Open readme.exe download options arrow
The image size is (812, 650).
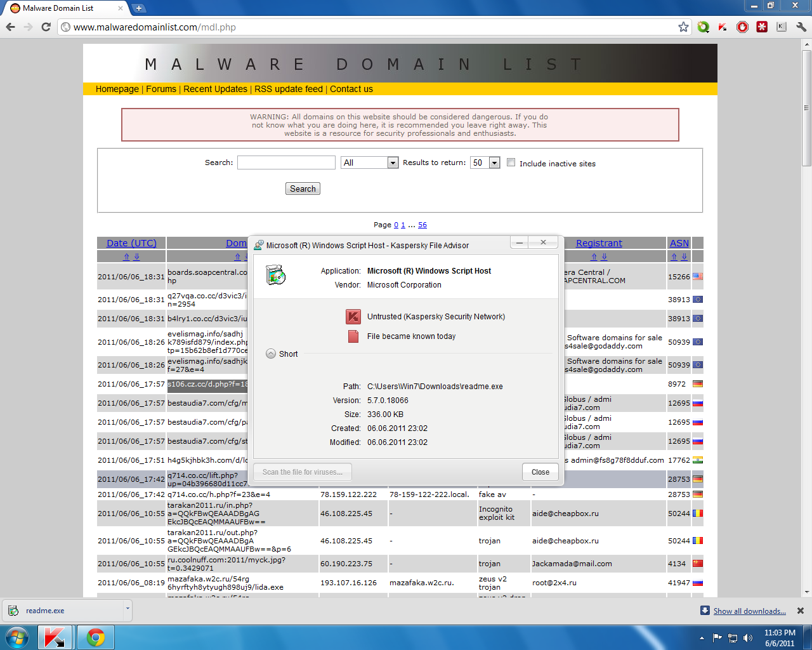point(128,608)
